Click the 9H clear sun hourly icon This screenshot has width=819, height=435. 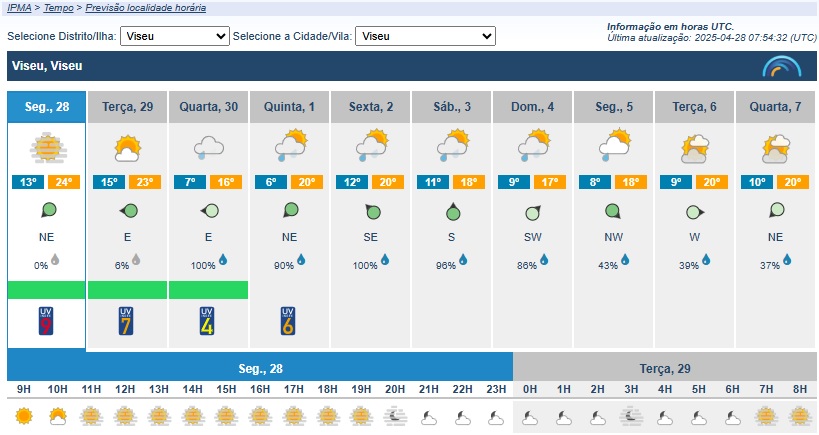24,417
